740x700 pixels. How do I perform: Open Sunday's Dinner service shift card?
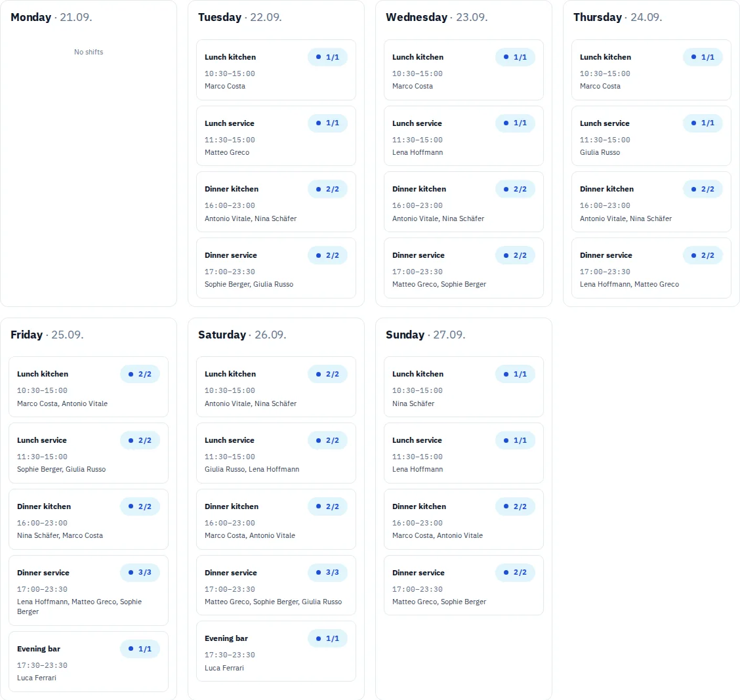click(463, 585)
